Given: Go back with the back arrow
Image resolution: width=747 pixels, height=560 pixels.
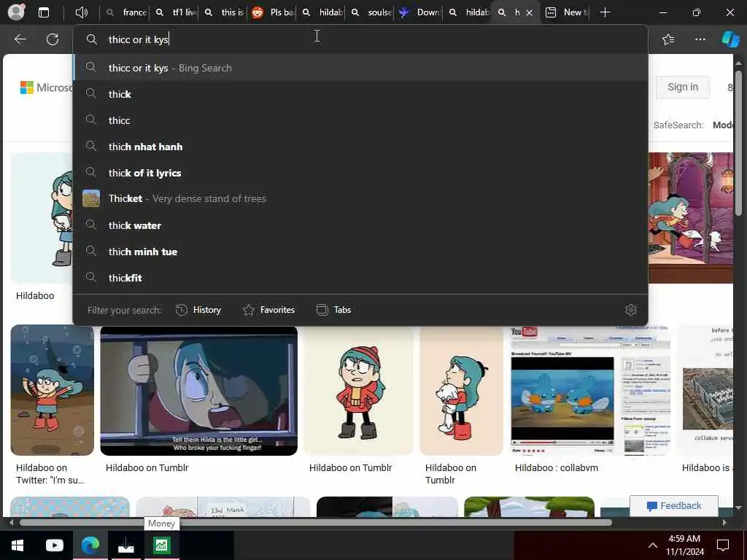Looking at the screenshot, I should click(20, 39).
